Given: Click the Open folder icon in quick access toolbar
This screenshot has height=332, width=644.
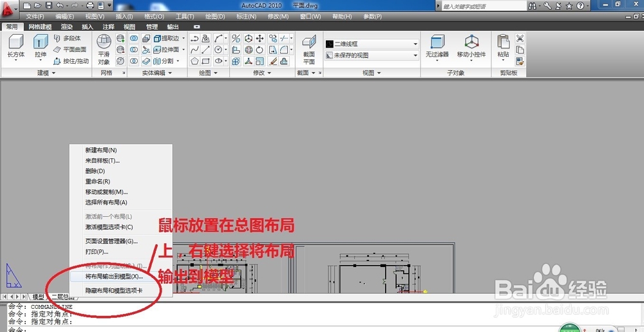Looking at the screenshot, I should [x=38, y=6].
